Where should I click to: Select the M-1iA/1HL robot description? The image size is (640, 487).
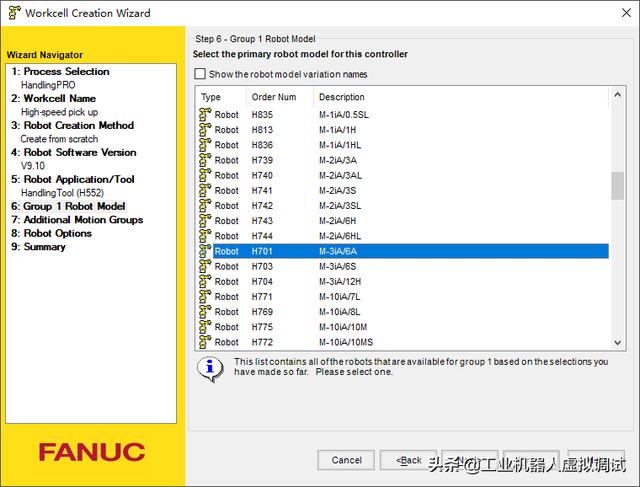point(340,145)
